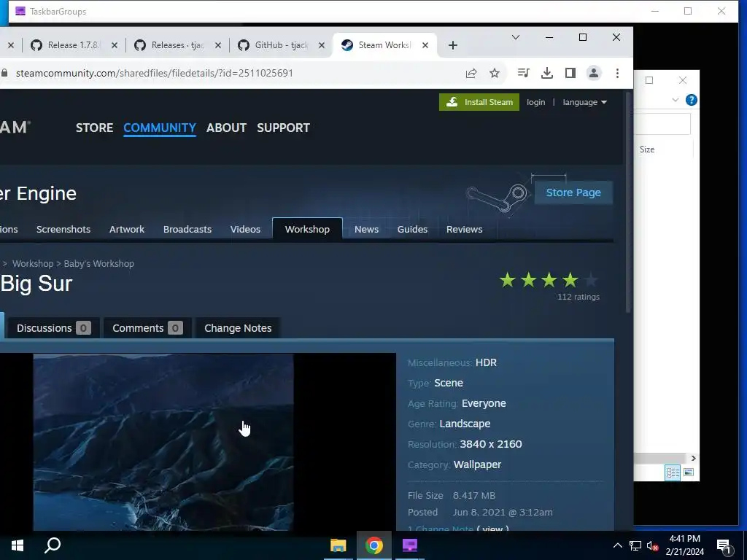Click the lock icon beside the URL

pyautogui.click(x=5, y=73)
